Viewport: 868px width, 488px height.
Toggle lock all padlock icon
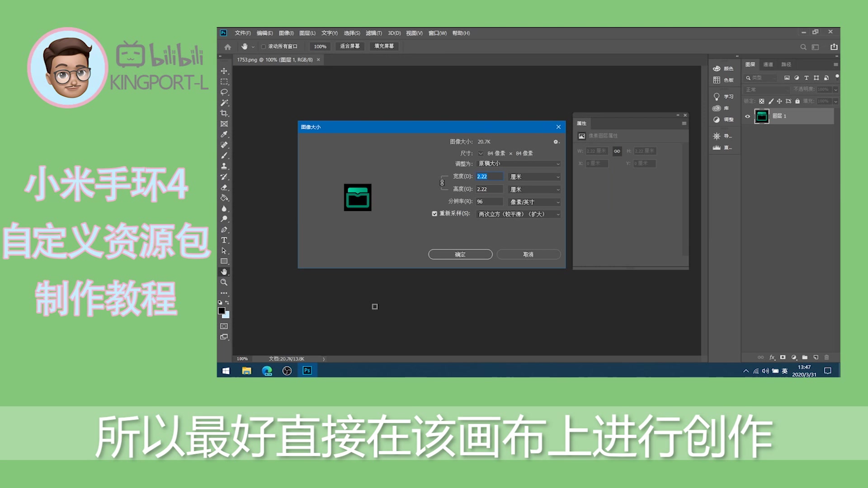(797, 101)
